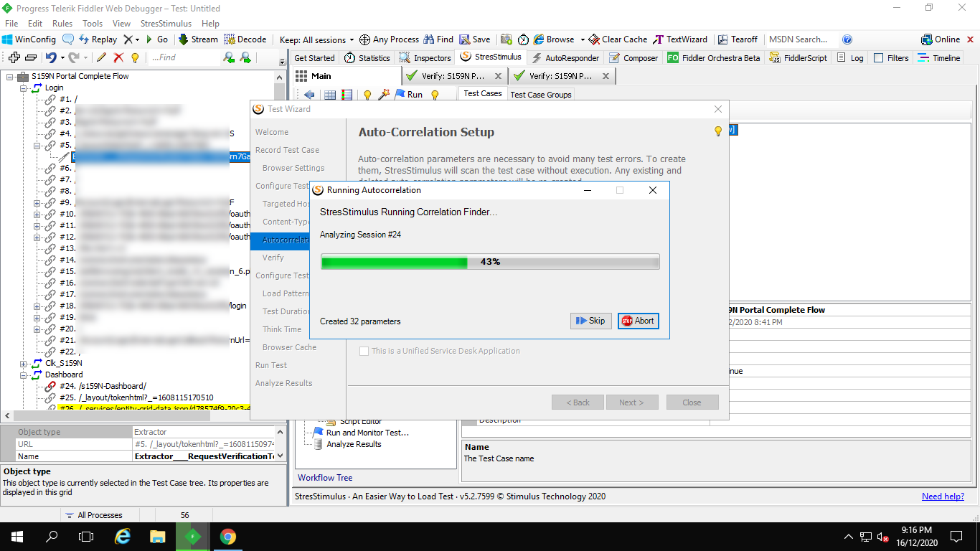Open the blue help question icon
This screenshot has height=551, width=980.
pyautogui.click(x=847, y=39)
